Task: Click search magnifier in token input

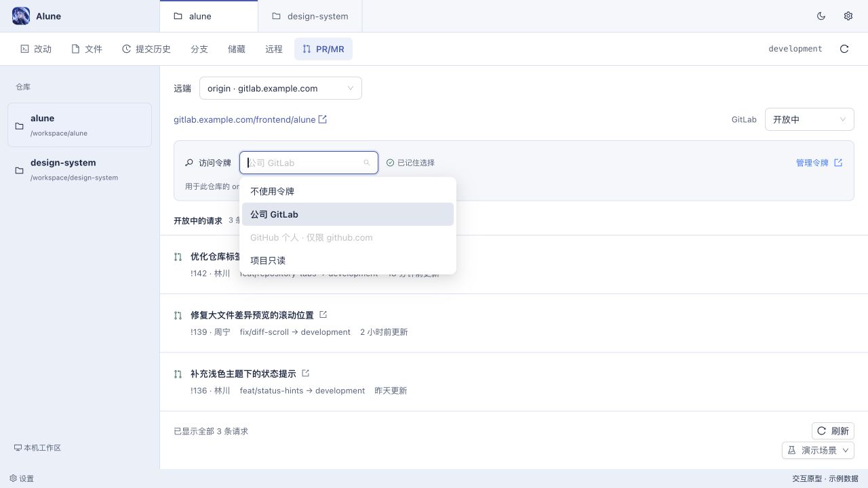Action: [x=367, y=163]
